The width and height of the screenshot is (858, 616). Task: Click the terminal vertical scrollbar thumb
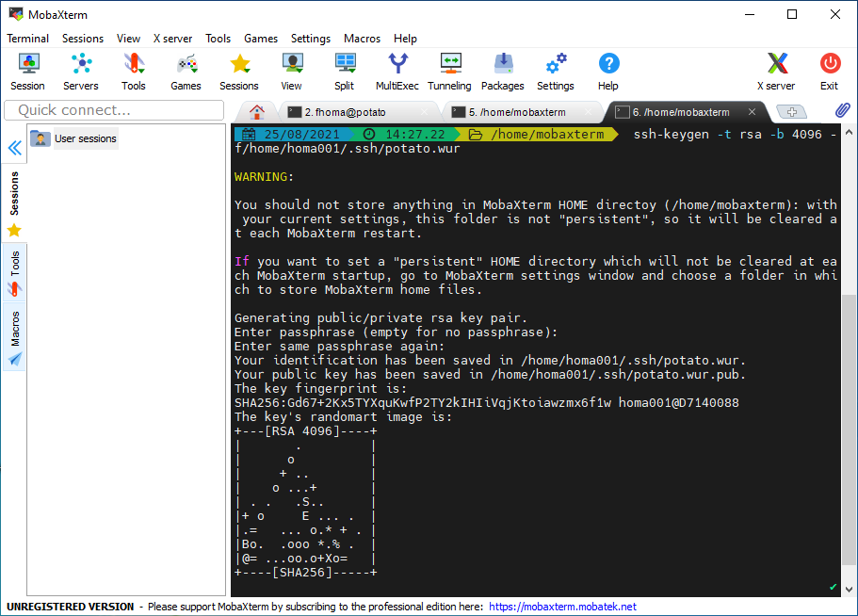point(849,430)
